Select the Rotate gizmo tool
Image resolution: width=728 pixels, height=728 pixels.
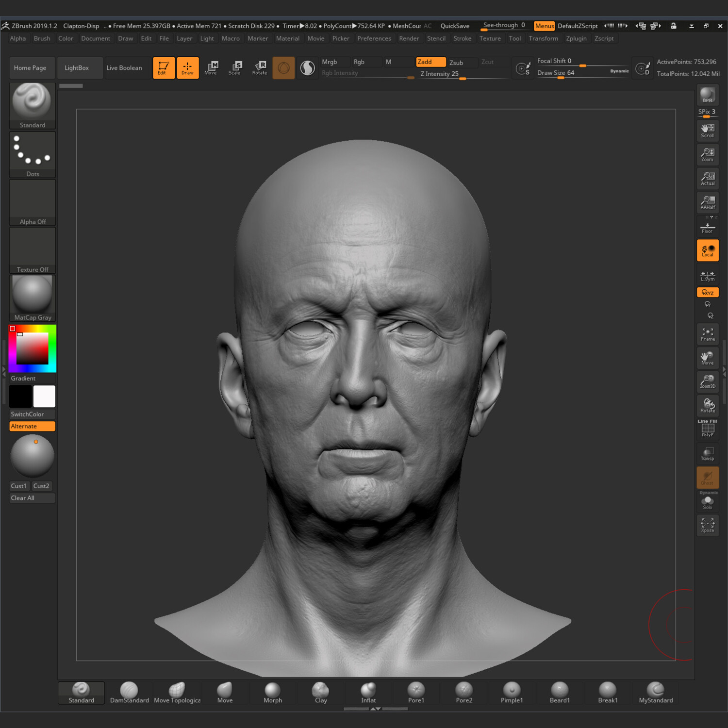(260, 67)
